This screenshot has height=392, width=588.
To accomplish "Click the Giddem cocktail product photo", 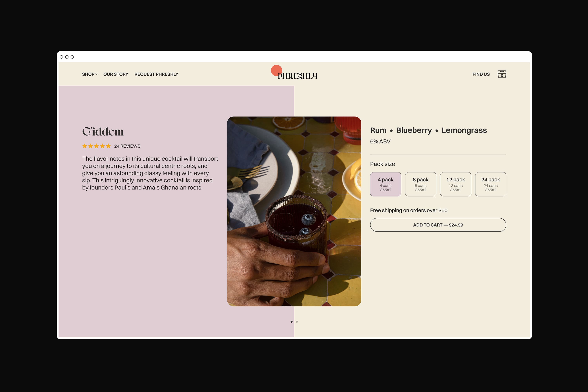I will pyautogui.click(x=294, y=211).
